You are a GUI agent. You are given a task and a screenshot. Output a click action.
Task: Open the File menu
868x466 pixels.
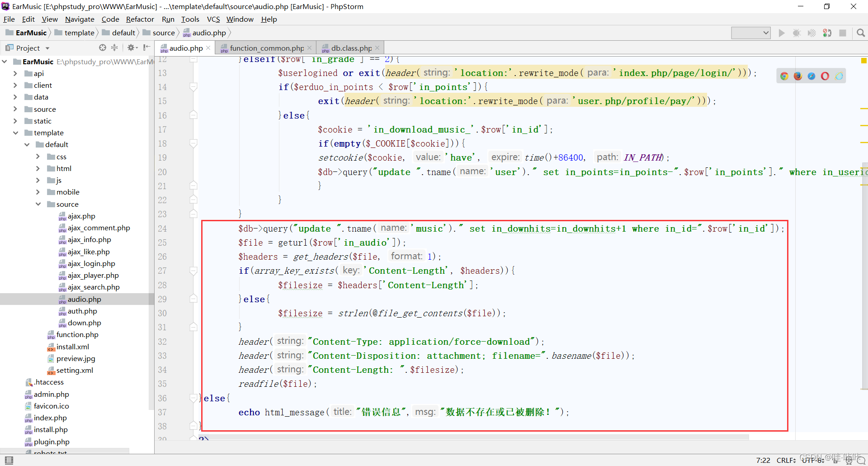9,19
